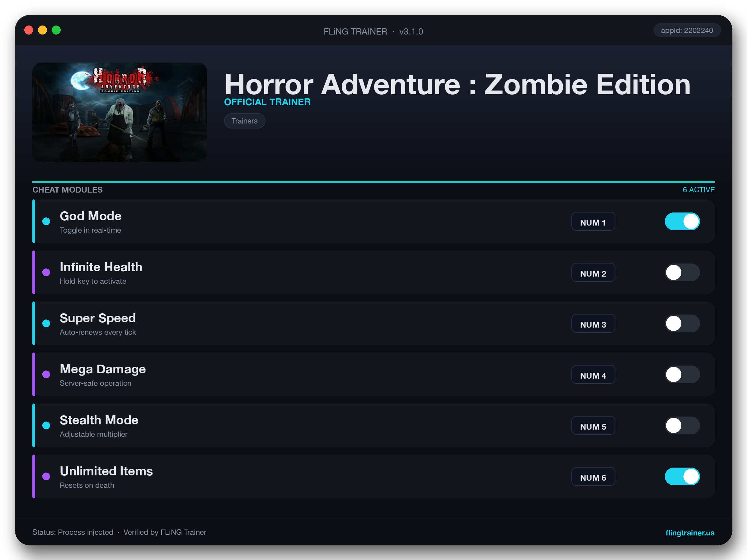Image resolution: width=747 pixels, height=560 pixels.
Task: Click the God Mode module title
Action: point(91,216)
